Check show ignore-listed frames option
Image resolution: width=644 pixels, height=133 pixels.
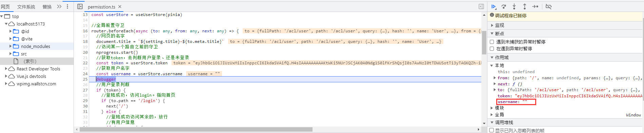(492, 130)
